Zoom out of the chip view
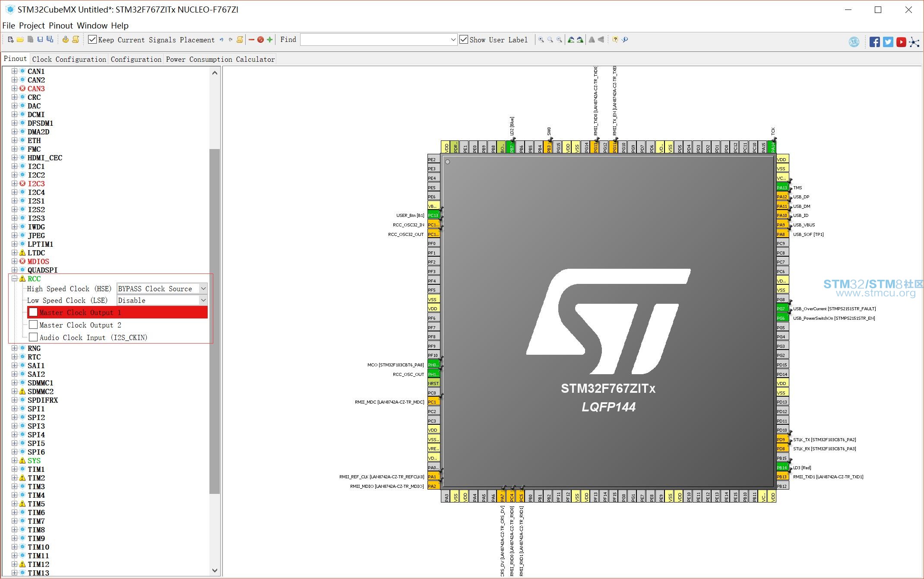The image size is (924, 579). [x=559, y=40]
